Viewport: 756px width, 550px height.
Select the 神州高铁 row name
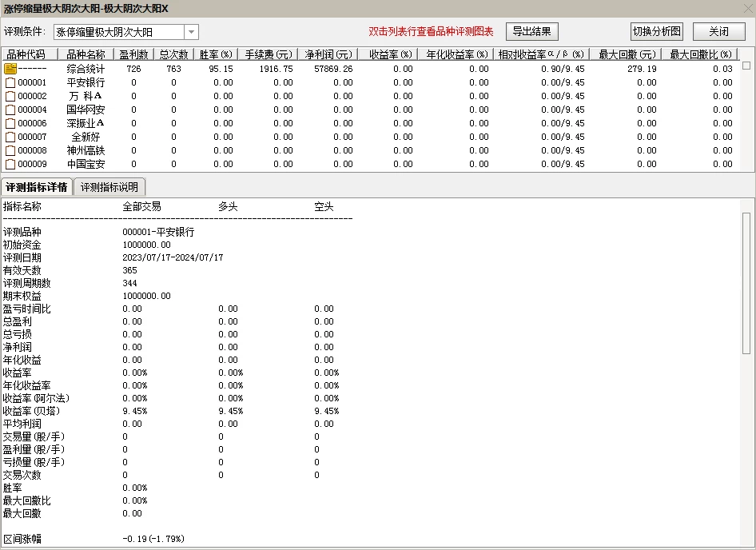(x=86, y=150)
